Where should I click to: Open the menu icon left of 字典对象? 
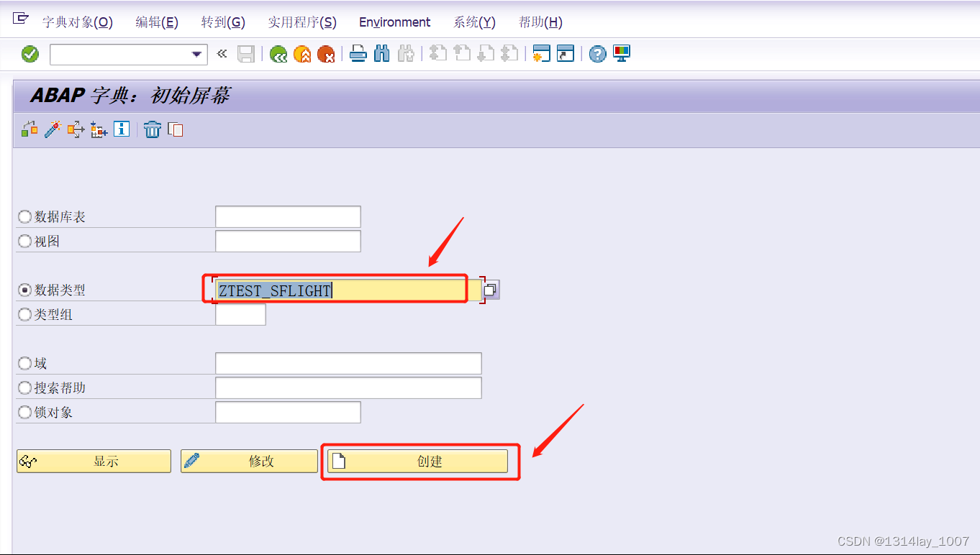[x=21, y=19]
